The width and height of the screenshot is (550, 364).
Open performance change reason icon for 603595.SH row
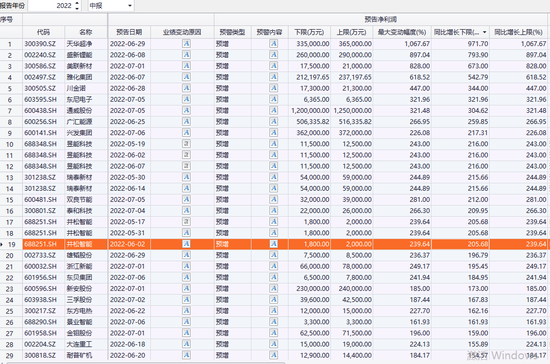coord(186,99)
